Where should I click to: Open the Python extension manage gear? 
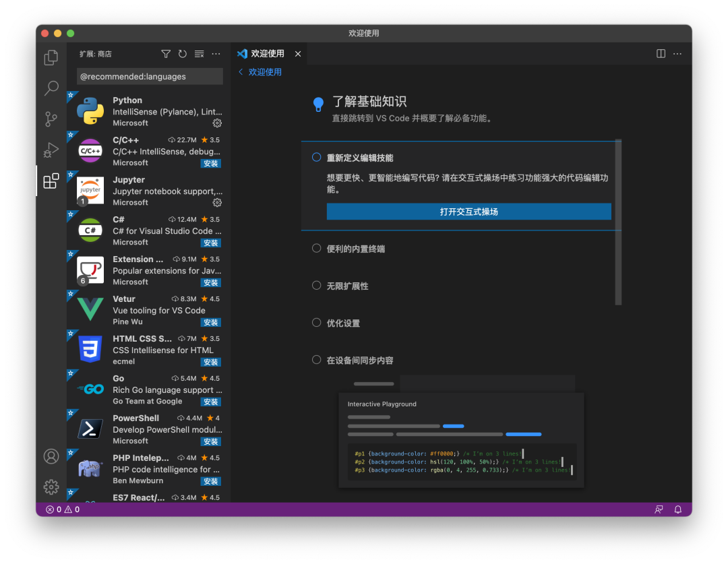(x=217, y=123)
